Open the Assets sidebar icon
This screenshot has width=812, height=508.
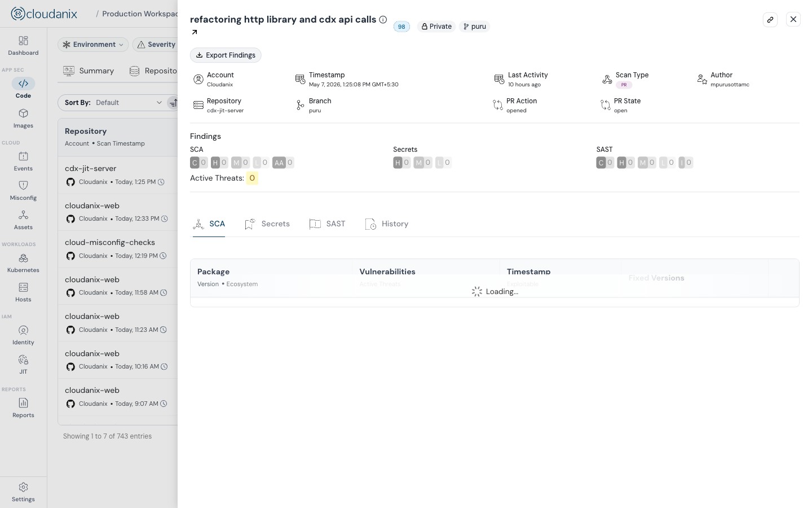[23, 215]
